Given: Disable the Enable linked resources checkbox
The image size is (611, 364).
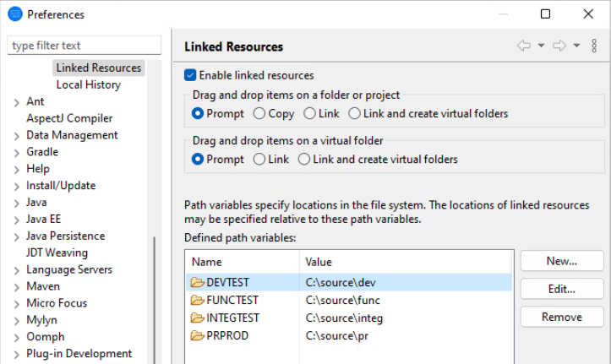Looking at the screenshot, I should pos(190,75).
